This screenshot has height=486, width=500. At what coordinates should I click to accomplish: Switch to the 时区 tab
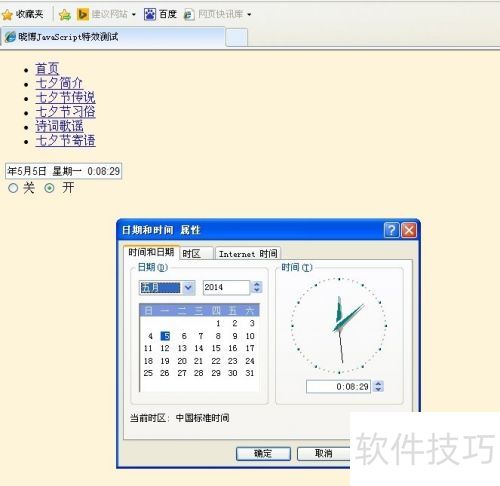click(196, 254)
